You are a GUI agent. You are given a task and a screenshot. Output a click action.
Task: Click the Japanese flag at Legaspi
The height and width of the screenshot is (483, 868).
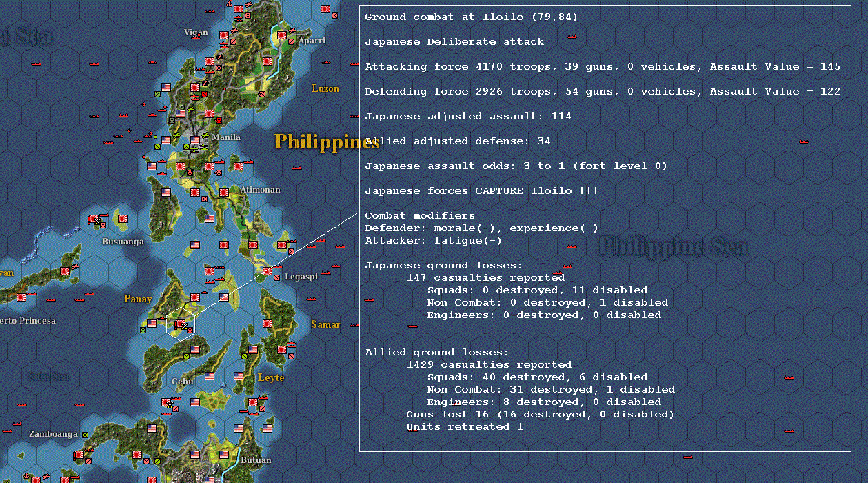pyautogui.click(x=268, y=271)
